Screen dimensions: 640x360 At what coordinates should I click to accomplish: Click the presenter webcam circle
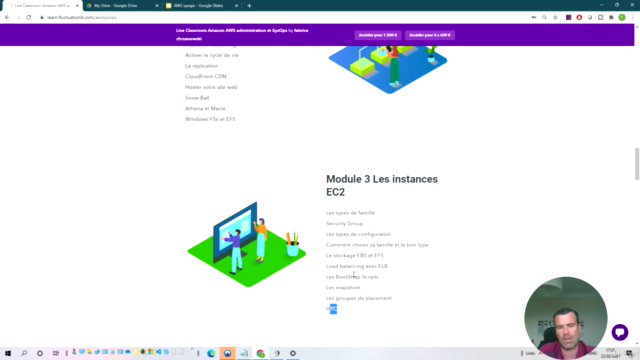pyautogui.click(x=566, y=318)
